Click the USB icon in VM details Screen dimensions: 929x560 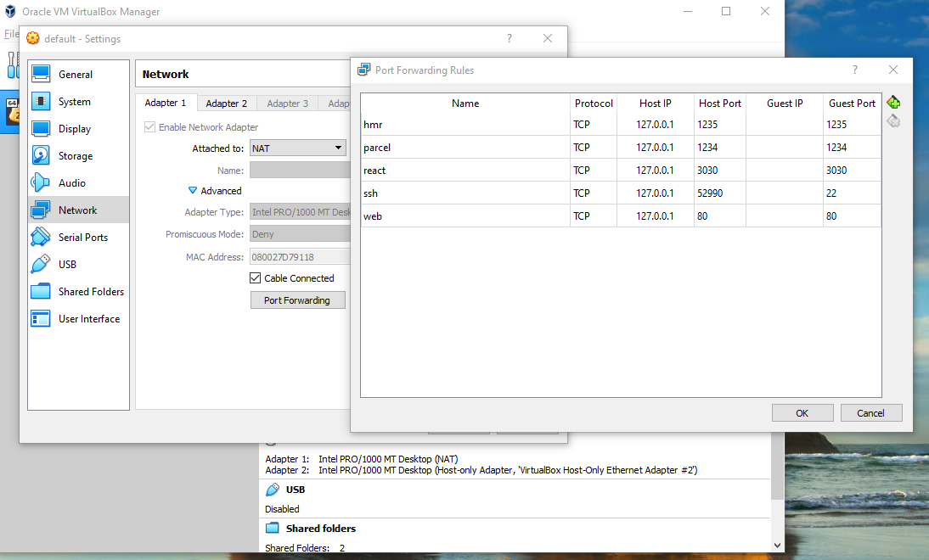coord(273,490)
